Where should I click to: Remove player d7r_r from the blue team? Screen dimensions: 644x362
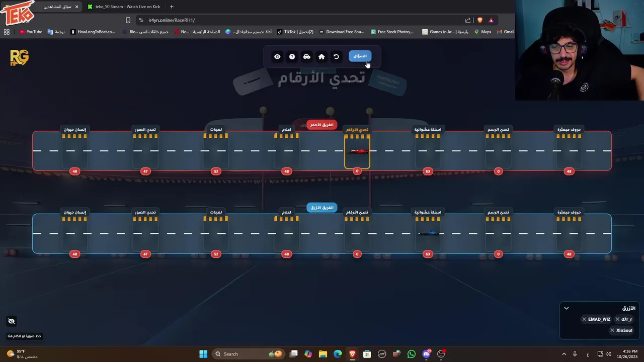pos(617,319)
